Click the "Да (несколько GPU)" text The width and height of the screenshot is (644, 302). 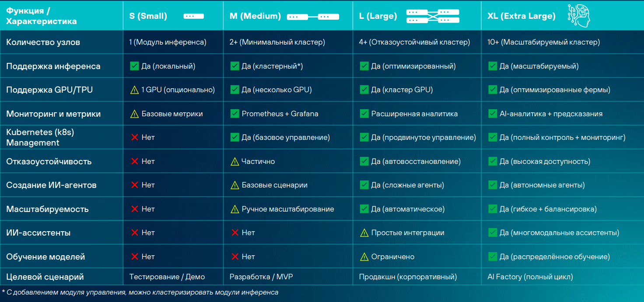click(276, 90)
